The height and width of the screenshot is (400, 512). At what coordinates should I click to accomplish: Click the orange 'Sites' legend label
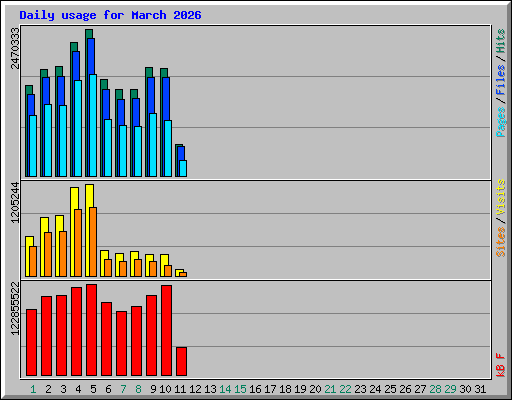(x=500, y=241)
